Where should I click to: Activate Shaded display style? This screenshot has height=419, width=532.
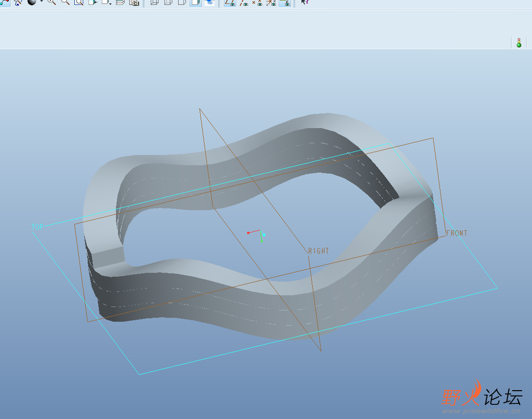click(195, 2)
